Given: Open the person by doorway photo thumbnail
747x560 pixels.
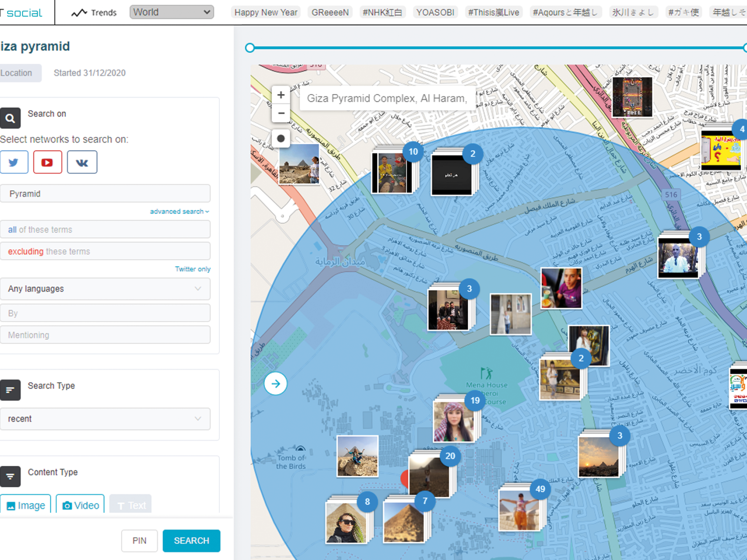Looking at the screenshot, I should (510, 314).
